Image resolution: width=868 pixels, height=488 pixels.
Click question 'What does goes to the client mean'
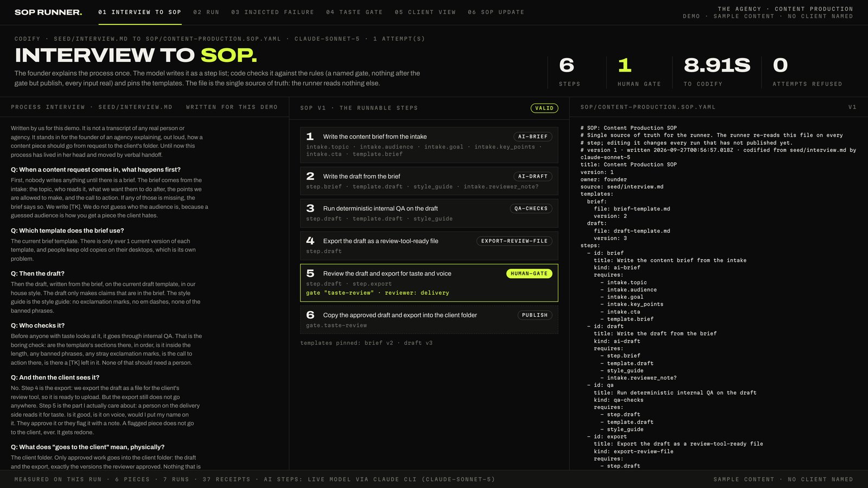pyautogui.click(x=87, y=447)
